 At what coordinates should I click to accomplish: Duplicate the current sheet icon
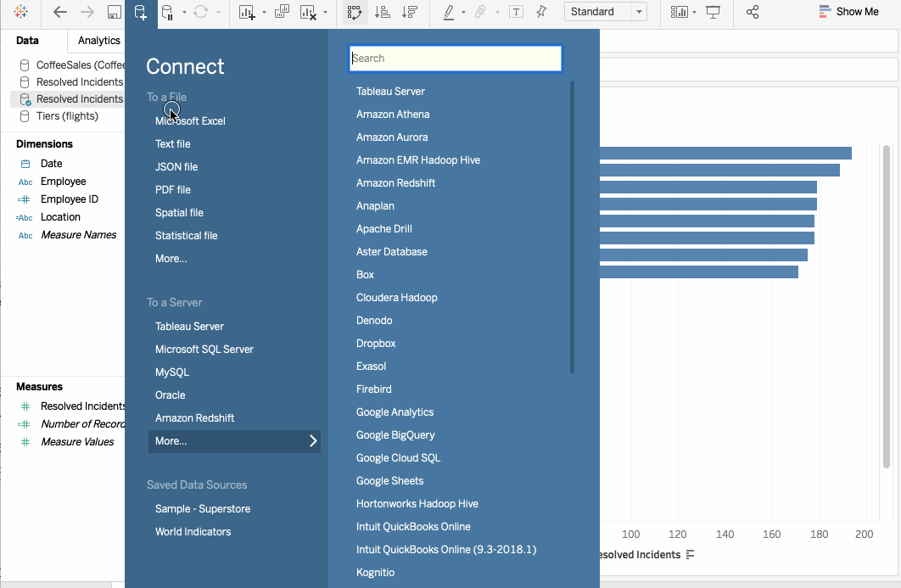point(282,12)
